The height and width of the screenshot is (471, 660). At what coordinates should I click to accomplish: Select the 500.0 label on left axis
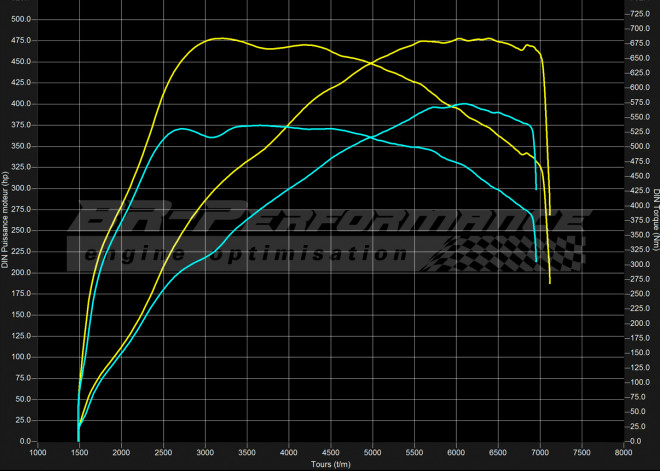pyautogui.click(x=20, y=19)
